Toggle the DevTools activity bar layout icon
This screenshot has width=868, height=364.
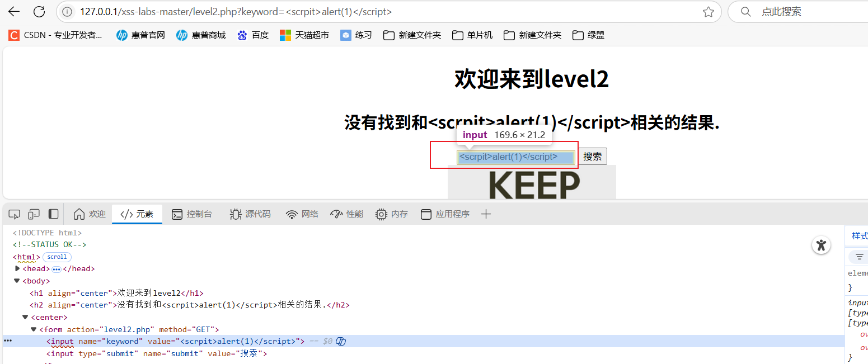click(53, 214)
